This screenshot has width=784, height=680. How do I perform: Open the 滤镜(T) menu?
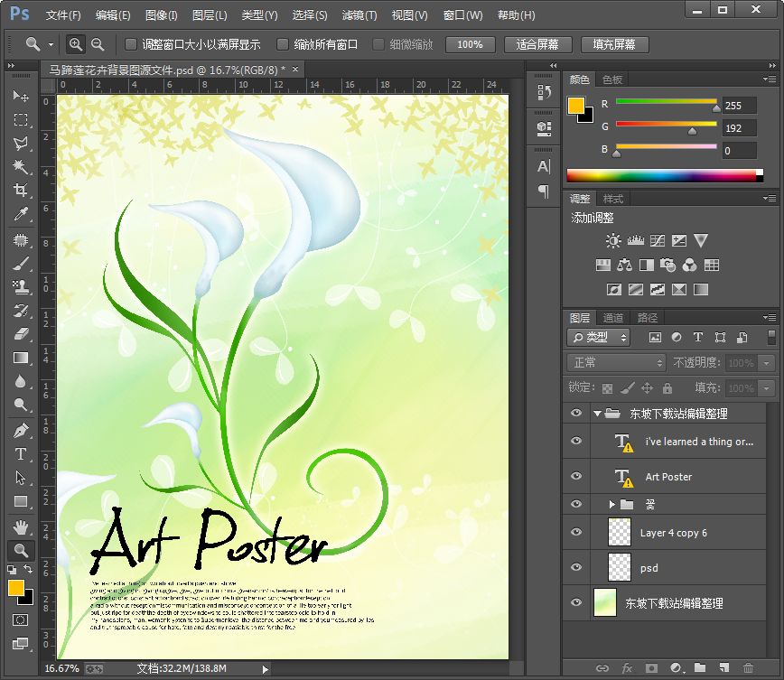(359, 15)
